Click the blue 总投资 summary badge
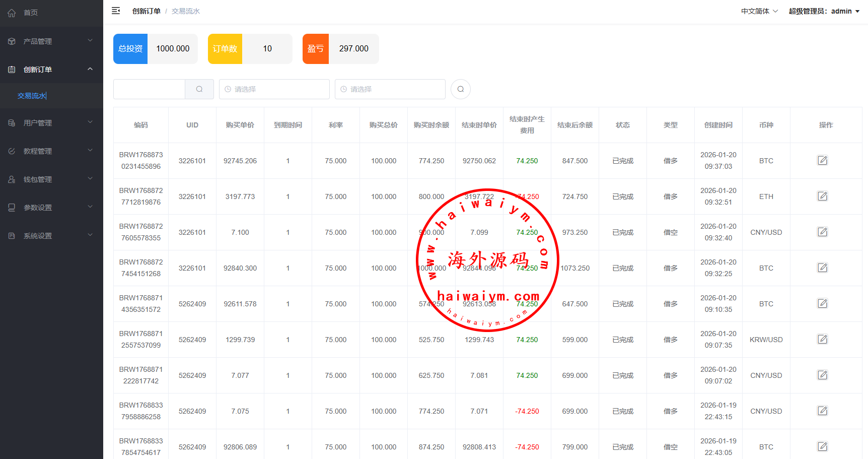 pyautogui.click(x=130, y=49)
